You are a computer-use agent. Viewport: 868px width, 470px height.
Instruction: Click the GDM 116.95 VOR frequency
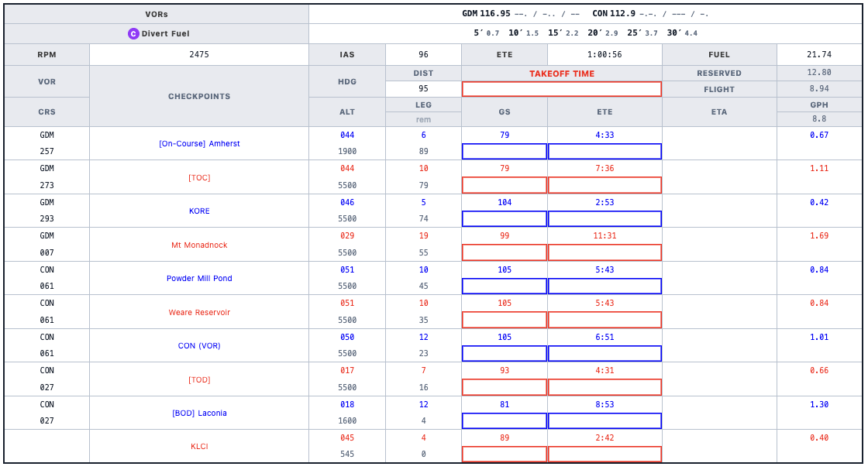pyautogui.click(x=487, y=13)
